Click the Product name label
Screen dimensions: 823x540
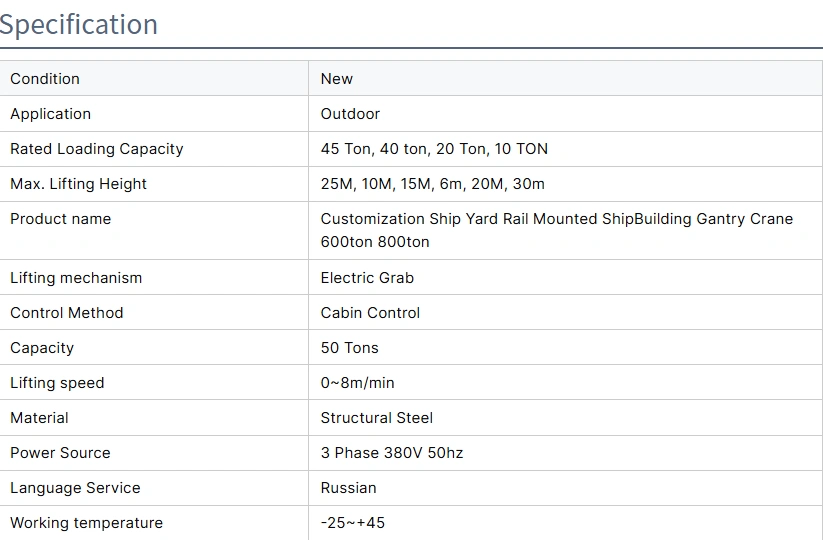[x=60, y=219]
